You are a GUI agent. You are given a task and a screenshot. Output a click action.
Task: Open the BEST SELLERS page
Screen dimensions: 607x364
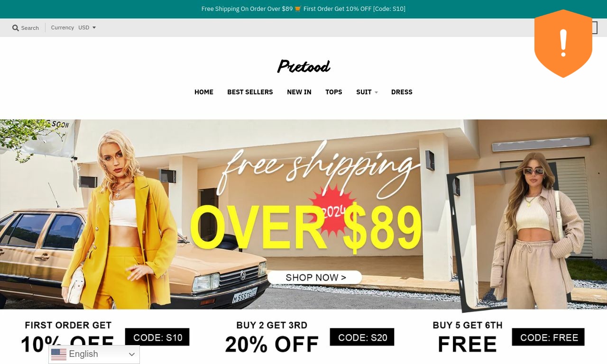(250, 92)
